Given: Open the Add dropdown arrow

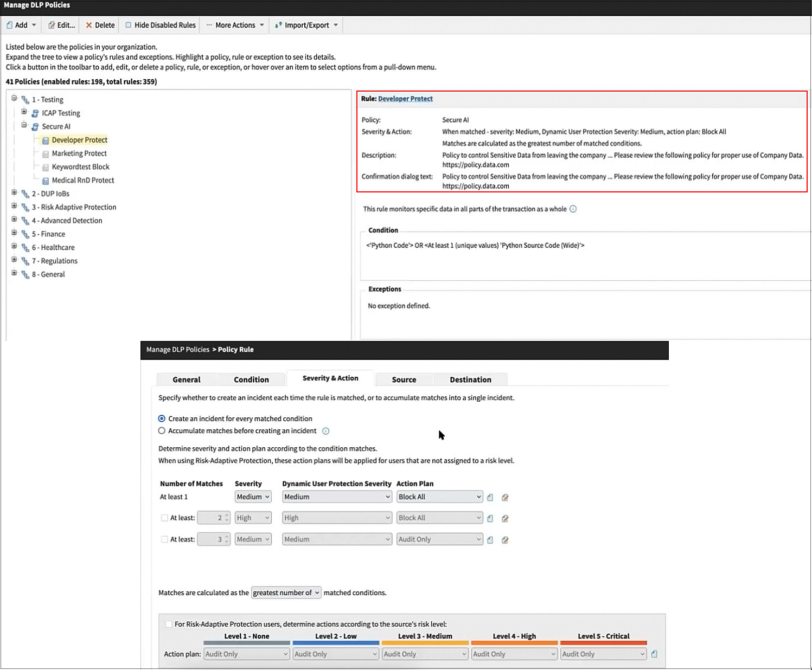Looking at the screenshot, I should tap(34, 25).
